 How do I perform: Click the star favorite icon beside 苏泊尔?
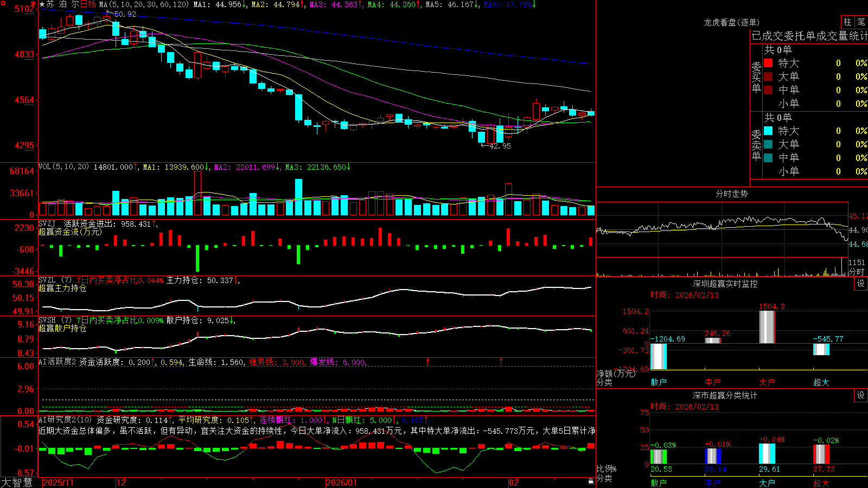click(42, 4)
